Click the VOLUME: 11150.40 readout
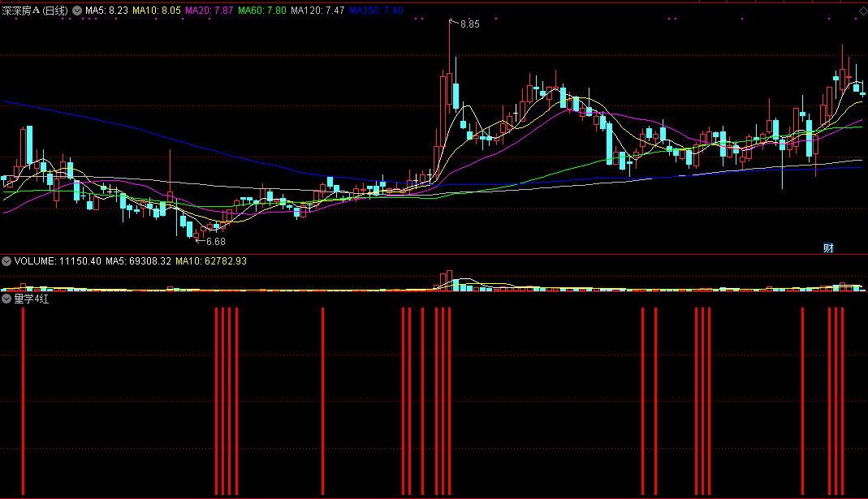This screenshot has width=868, height=499. (58, 261)
